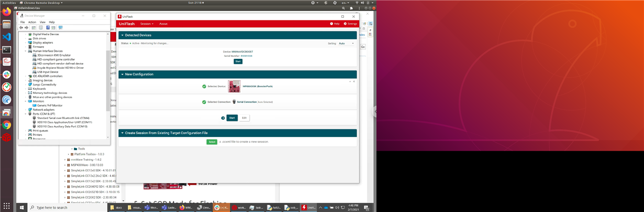Open Help menu in Device Manager

click(x=52, y=22)
